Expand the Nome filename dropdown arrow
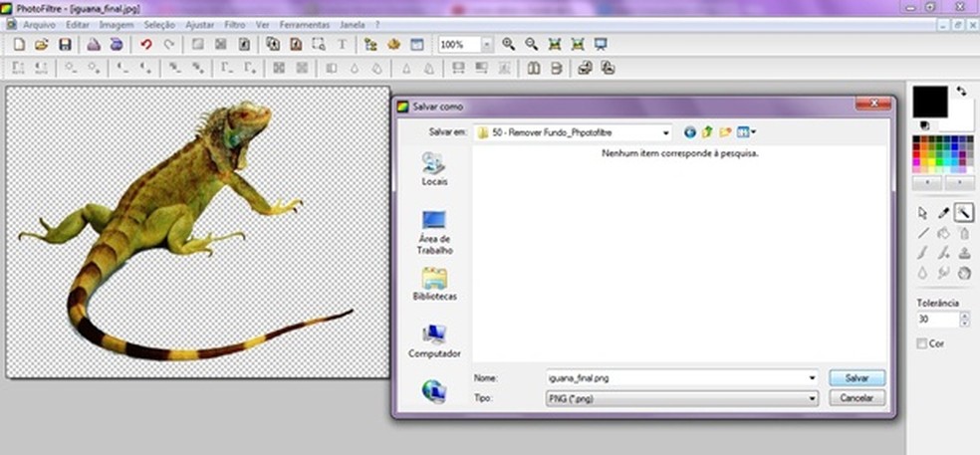Viewport: 980px width, 455px height. (x=812, y=378)
